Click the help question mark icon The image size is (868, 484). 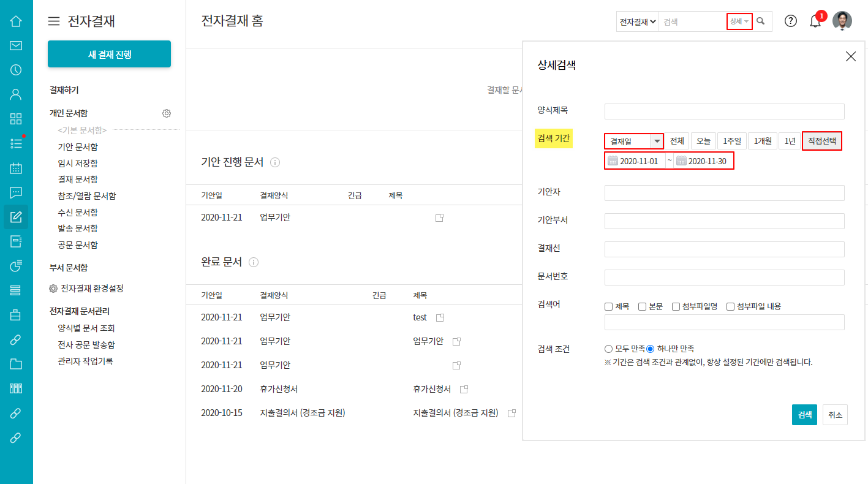point(791,21)
